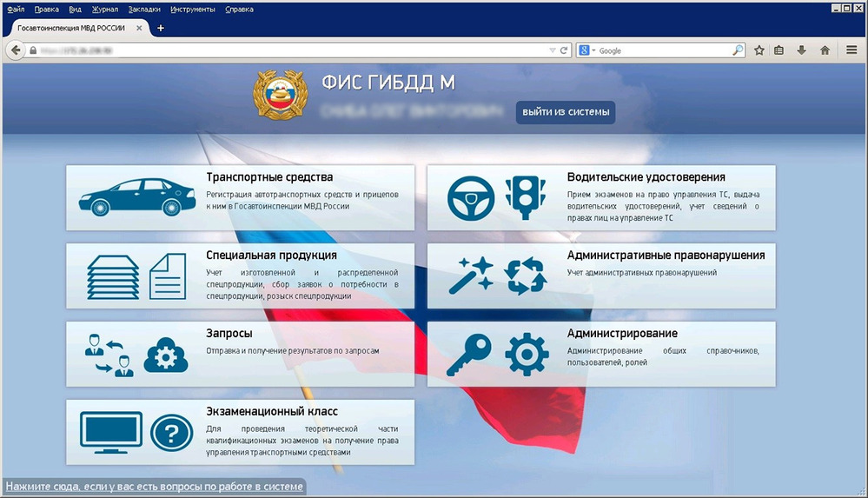This screenshot has width=868, height=498.
Task: Click the cloud gear icon
Action: 166,355
